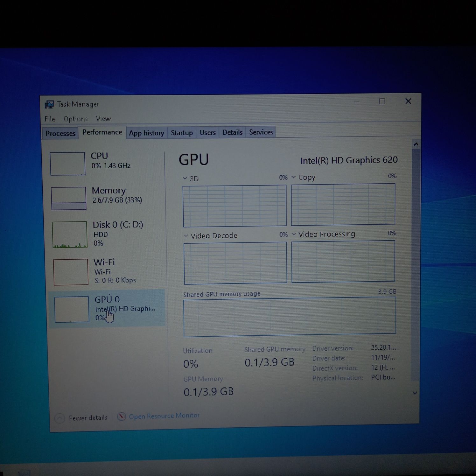Image resolution: width=476 pixels, height=476 pixels.
Task: Click the Fewer details button
Action: coord(81,418)
